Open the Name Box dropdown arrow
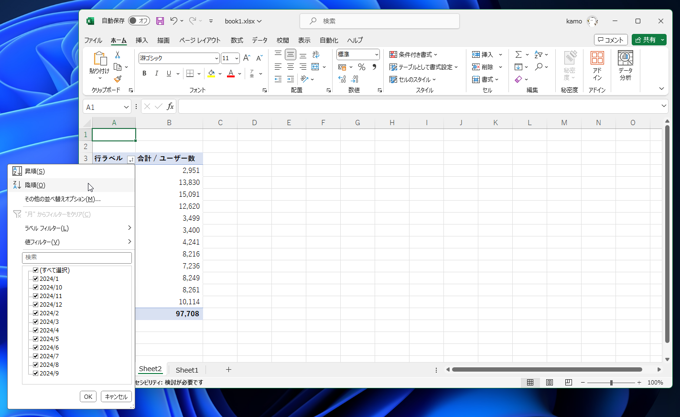680x417 pixels. pyautogui.click(x=126, y=107)
